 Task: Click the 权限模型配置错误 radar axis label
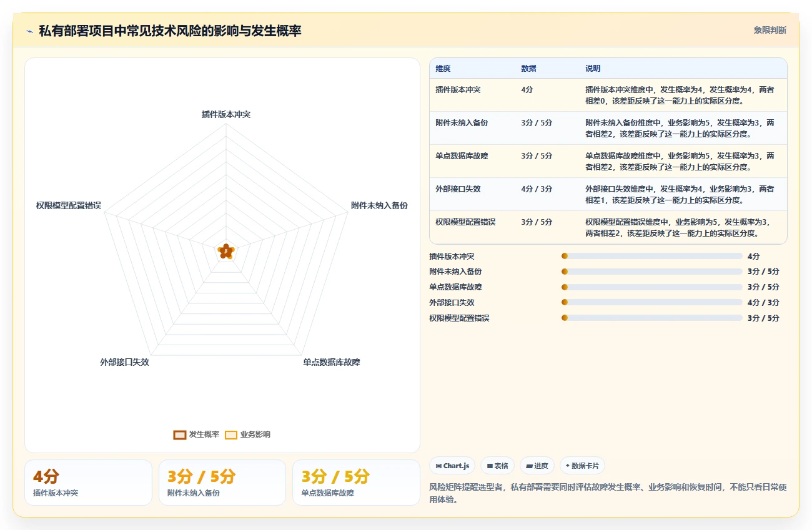point(69,205)
